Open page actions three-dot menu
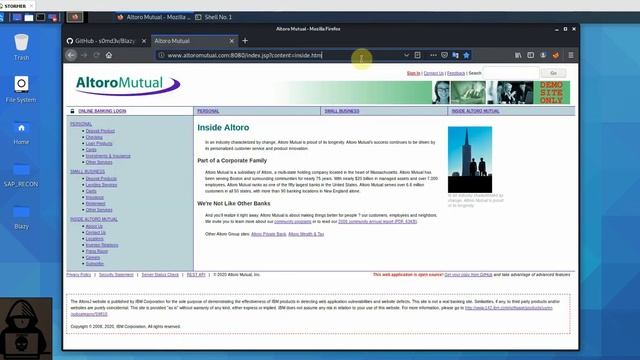 433,55
